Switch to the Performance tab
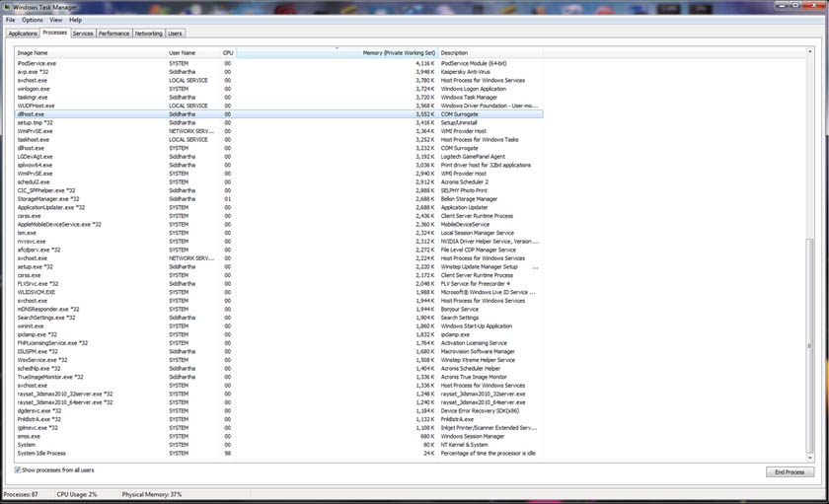The height and width of the screenshot is (504, 829). (113, 34)
